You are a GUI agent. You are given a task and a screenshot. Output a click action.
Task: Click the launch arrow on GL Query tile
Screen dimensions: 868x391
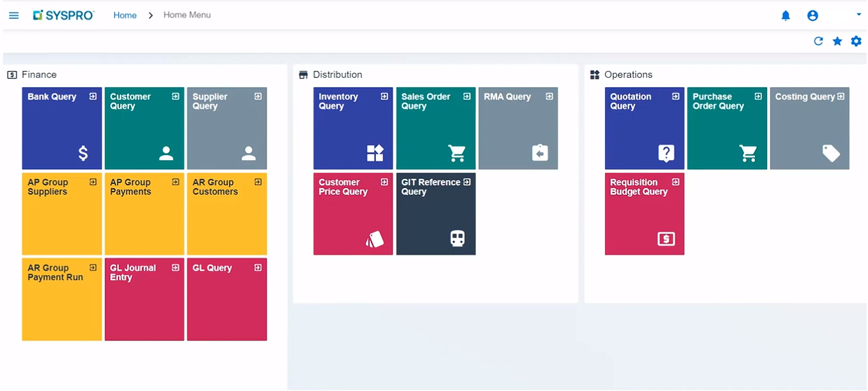pyautogui.click(x=258, y=268)
